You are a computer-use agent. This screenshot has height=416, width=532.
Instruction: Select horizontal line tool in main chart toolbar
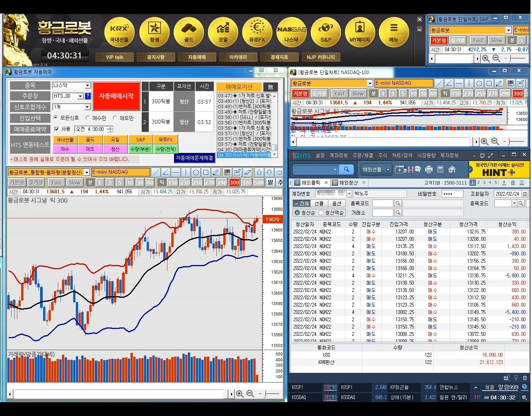click(176, 172)
